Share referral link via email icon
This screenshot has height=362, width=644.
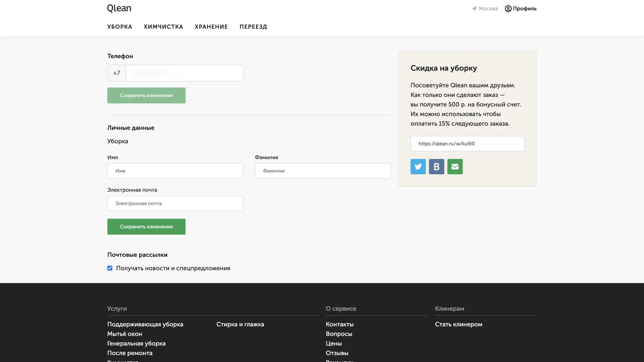tap(455, 167)
